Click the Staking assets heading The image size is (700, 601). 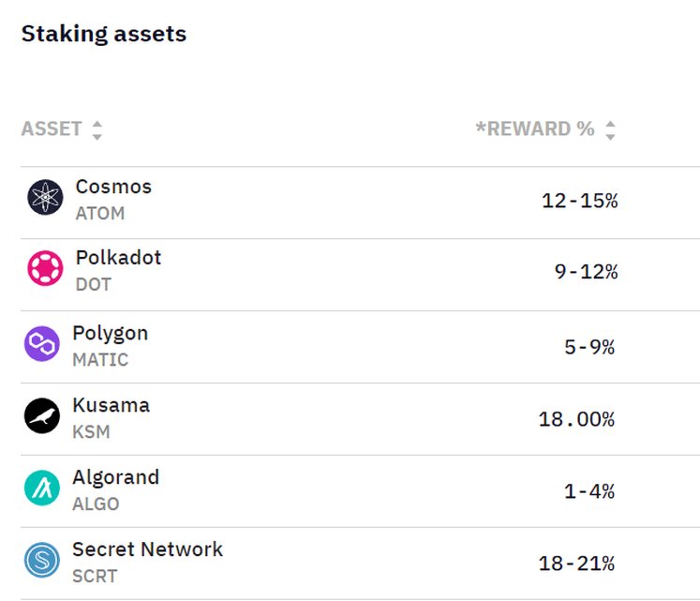[104, 34]
